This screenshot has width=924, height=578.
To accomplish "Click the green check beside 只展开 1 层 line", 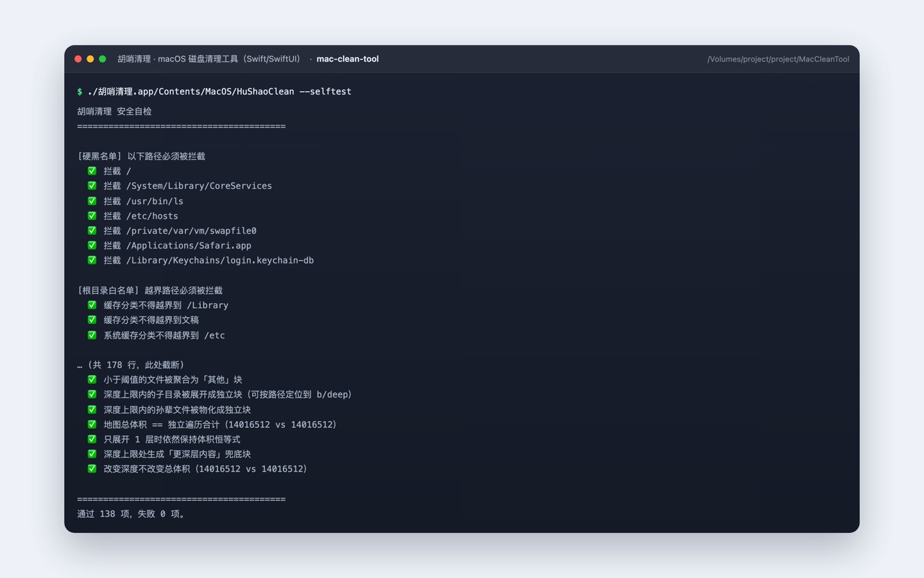I will [x=92, y=439].
